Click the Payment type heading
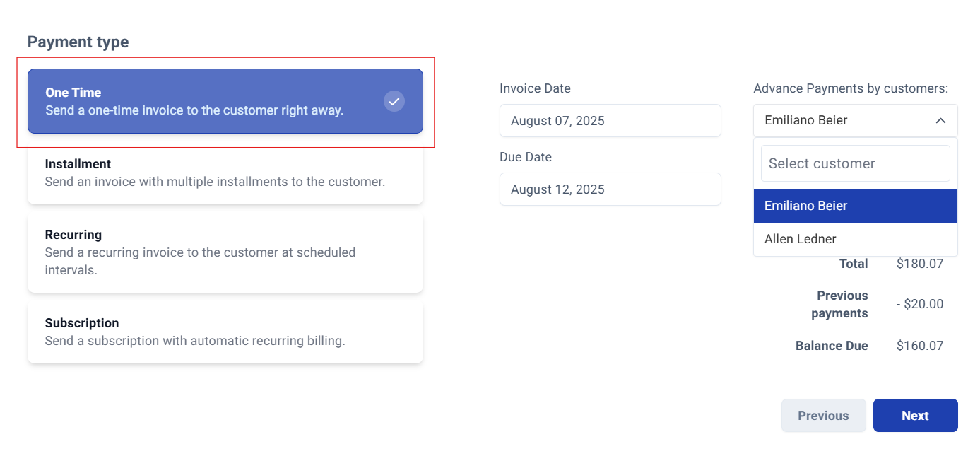The image size is (980, 461). click(x=78, y=42)
